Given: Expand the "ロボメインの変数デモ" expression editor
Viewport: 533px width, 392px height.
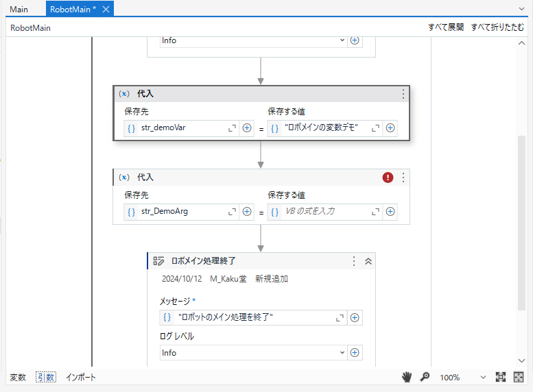Looking at the screenshot, I should (376, 128).
